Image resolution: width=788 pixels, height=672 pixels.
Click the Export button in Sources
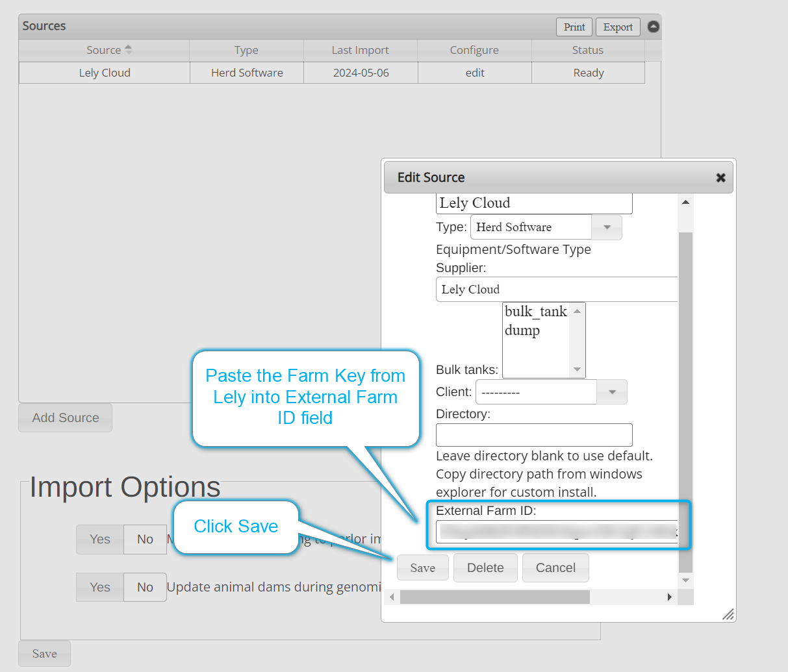(x=618, y=27)
